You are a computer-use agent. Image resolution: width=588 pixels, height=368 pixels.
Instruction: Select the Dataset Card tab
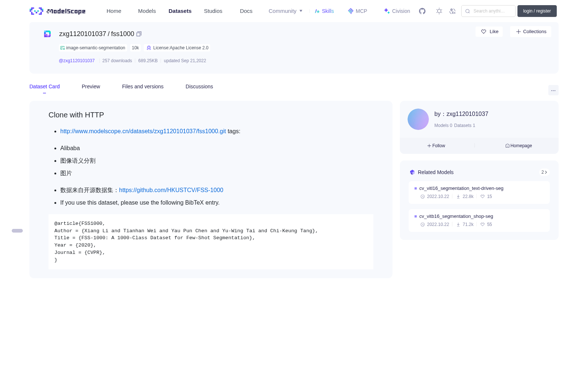44,86
